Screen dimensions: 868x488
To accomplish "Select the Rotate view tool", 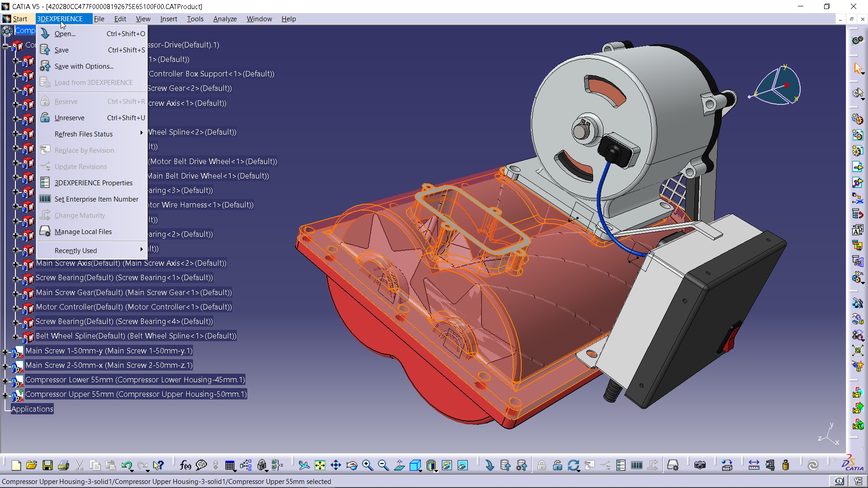I will (352, 465).
